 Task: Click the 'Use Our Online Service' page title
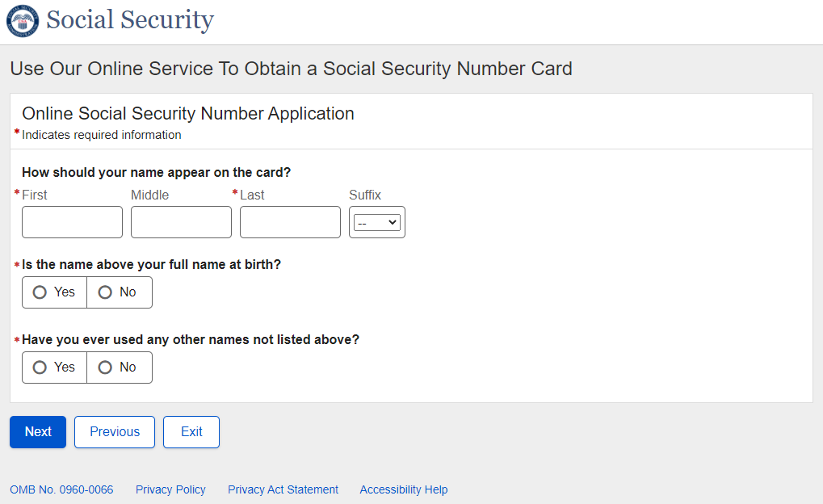(291, 69)
